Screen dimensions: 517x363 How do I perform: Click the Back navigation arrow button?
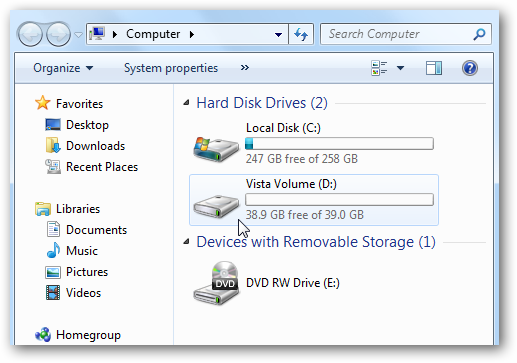(30, 34)
